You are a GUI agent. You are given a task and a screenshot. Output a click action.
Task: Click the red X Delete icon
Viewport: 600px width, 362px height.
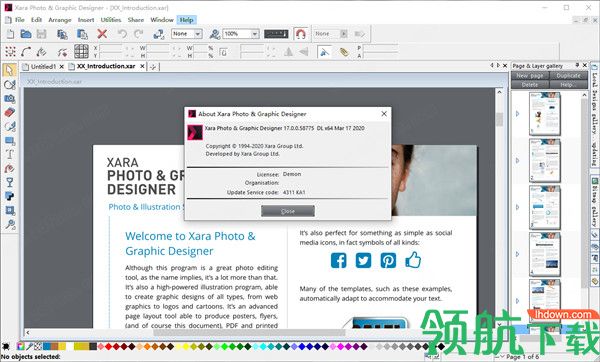click(x=102, y=34)
